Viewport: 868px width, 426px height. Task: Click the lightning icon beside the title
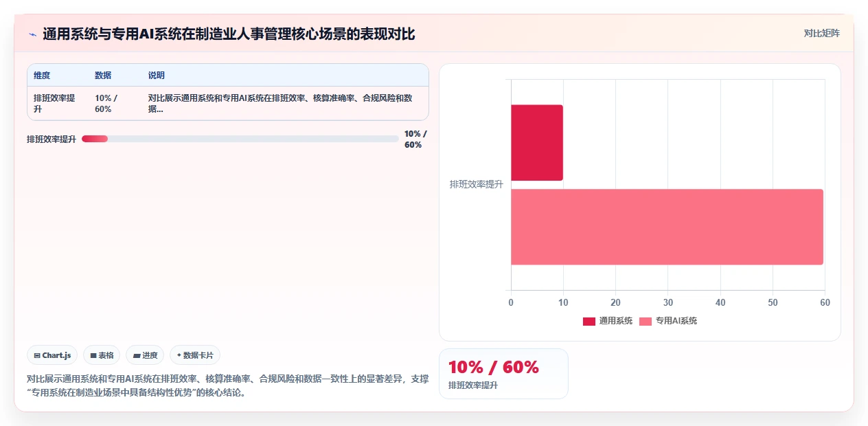pos(32,34)
